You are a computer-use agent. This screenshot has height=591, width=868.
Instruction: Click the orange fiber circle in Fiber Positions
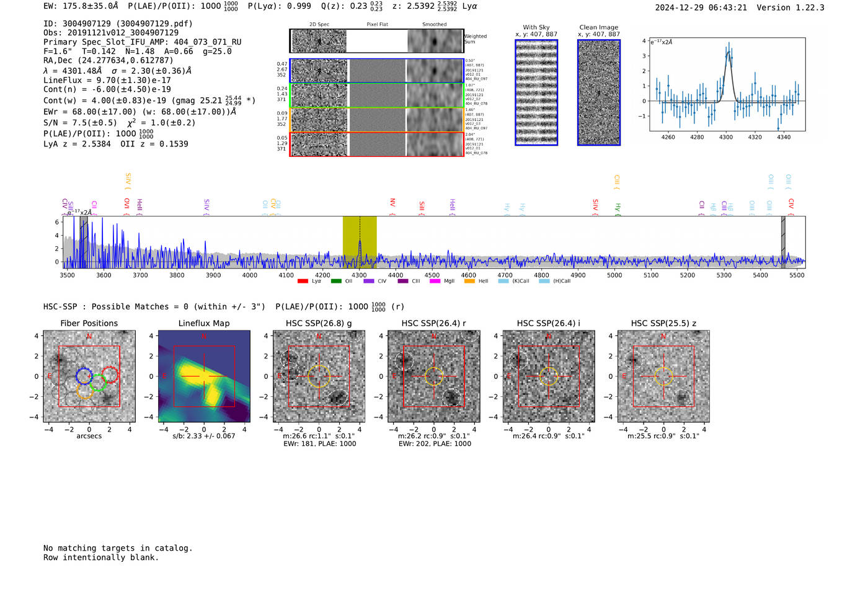pyautogui.click(x=85, y=391)
